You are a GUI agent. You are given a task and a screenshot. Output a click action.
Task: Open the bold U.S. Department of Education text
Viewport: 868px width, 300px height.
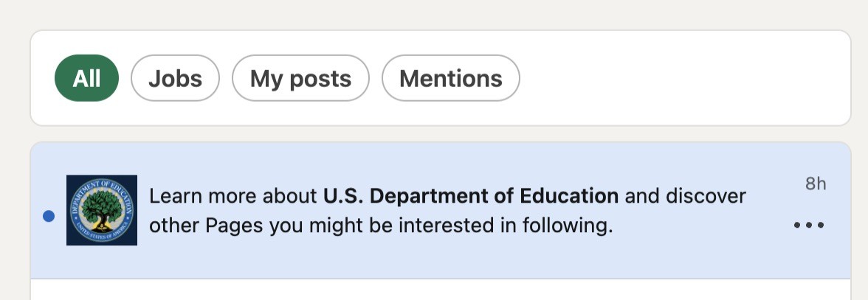(x=471, y=196)
